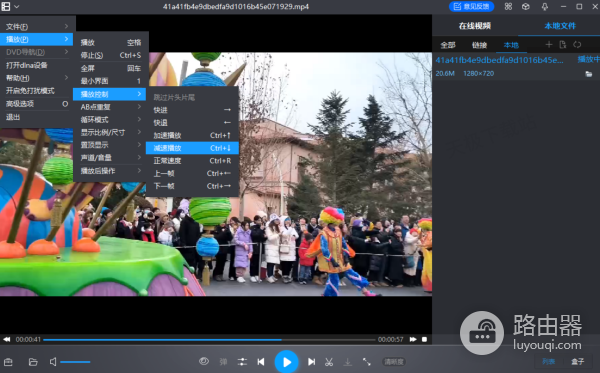Open the playback settings sliders icon
600x373 pixels.
242,362
